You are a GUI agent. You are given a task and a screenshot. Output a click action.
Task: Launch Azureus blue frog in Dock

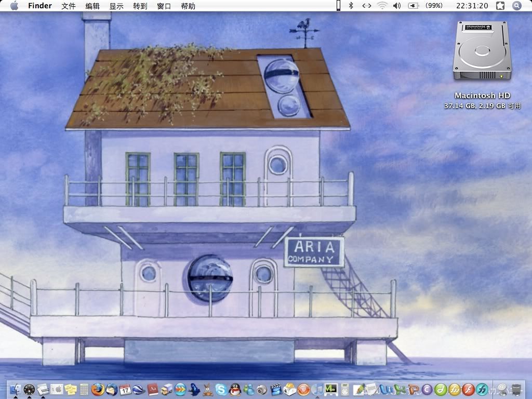[194, 390]
